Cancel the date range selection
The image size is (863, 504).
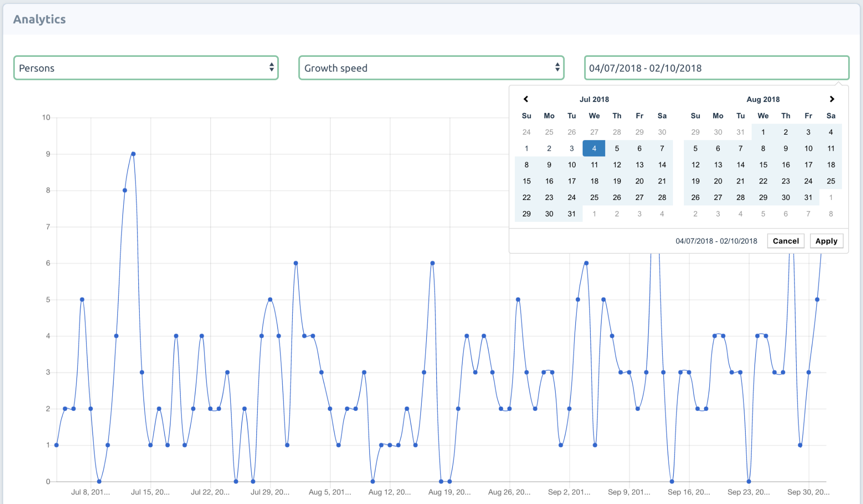pyautogui.click(x=785, y=241)
